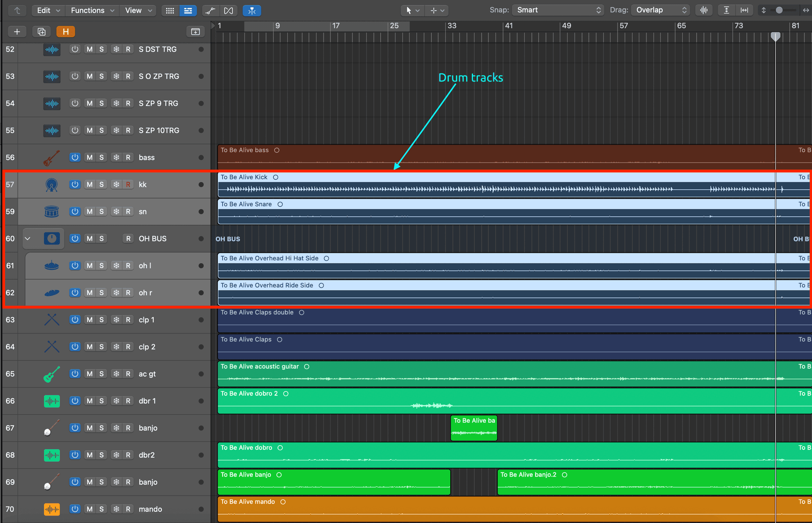This screenshot has height=523, width=812.
Task: Mute the kk track
Action: (90, 184)
